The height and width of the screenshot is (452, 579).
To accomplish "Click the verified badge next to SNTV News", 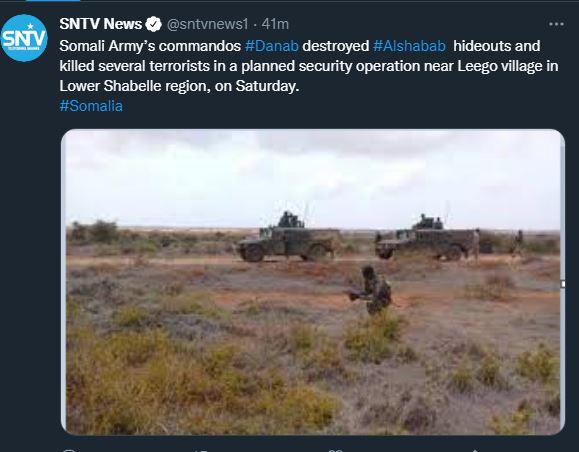I will (153, 24).
